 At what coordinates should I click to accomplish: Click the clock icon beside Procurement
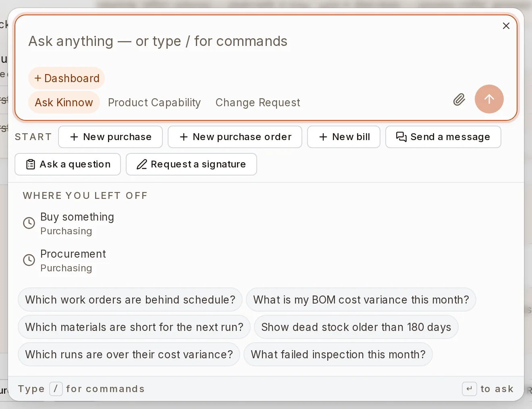tap(29, 260)
